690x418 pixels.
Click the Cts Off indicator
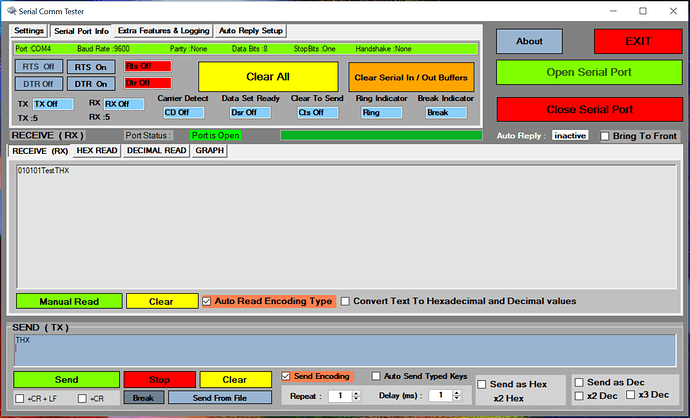318,113
